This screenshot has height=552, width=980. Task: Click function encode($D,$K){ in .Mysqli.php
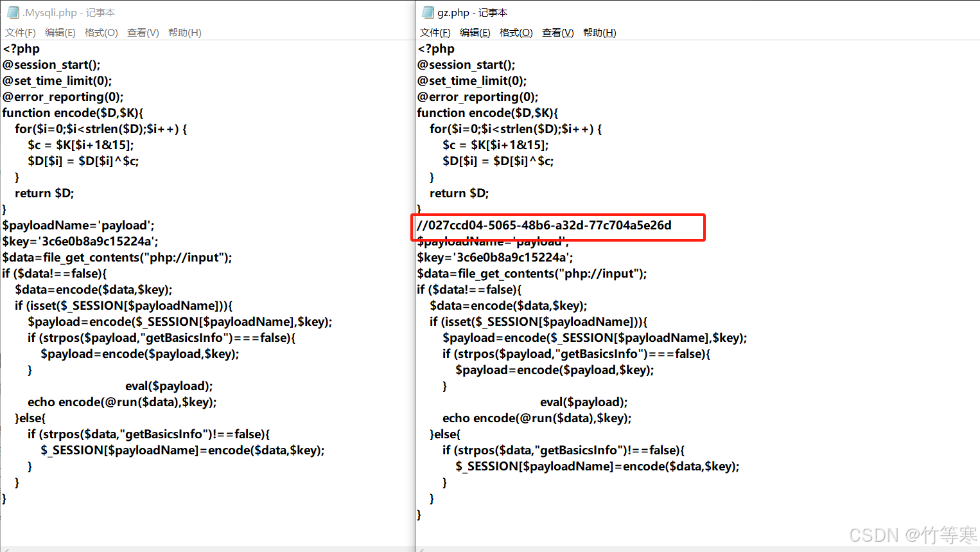[x=73, y=113]
